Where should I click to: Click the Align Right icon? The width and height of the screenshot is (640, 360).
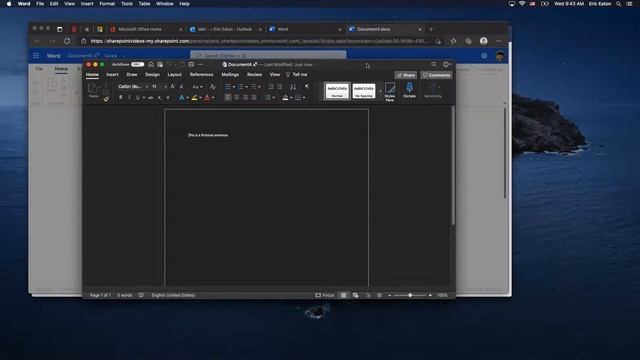245,98
